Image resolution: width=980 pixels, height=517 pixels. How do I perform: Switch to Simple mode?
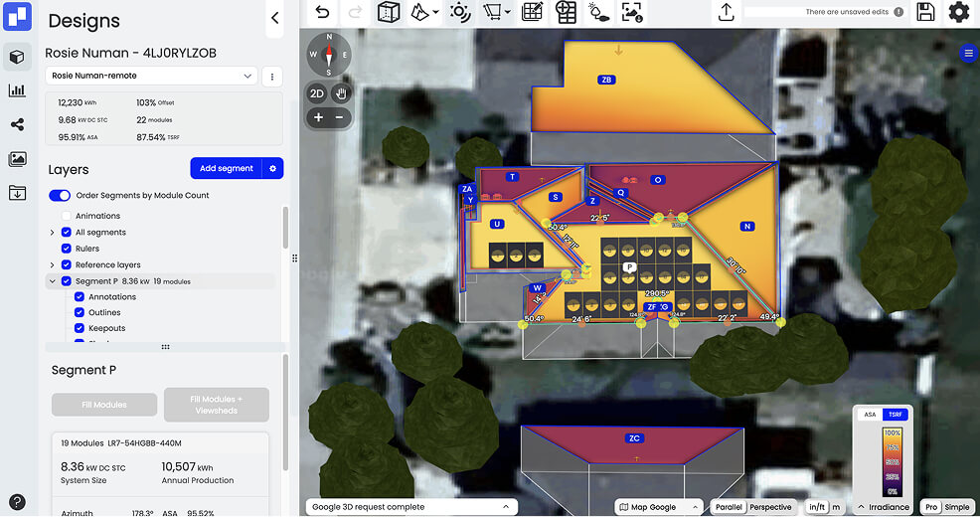957,507
